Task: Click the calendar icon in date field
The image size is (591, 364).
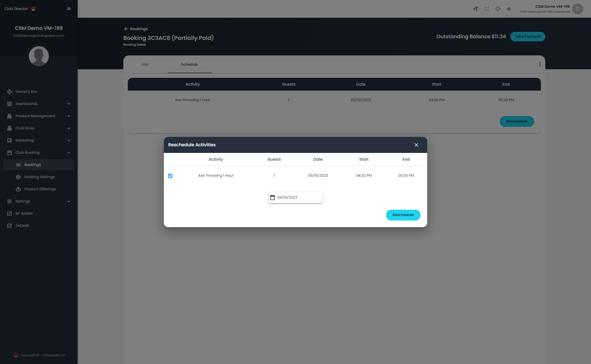Action: pos(272,198)
